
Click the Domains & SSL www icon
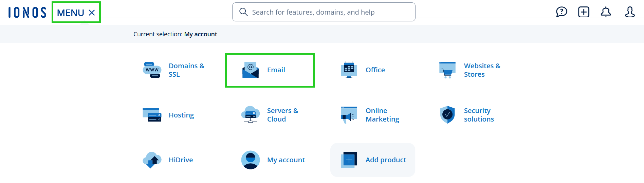tap(152, 70)
